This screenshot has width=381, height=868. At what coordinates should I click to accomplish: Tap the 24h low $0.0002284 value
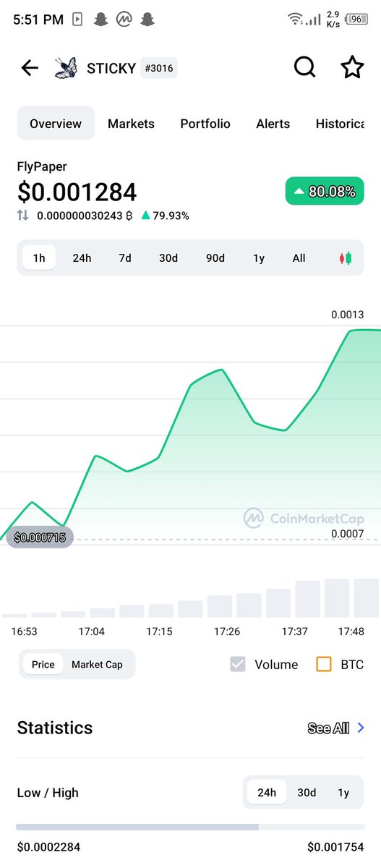pyautogui.click(x=48, y=847)
